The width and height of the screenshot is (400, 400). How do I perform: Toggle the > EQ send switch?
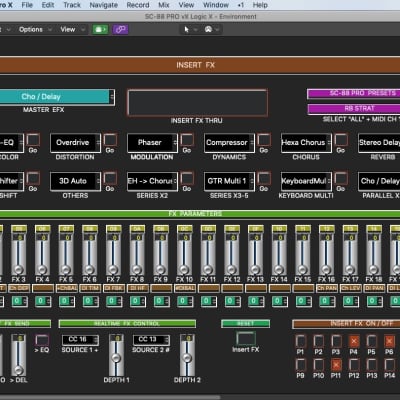42,340
